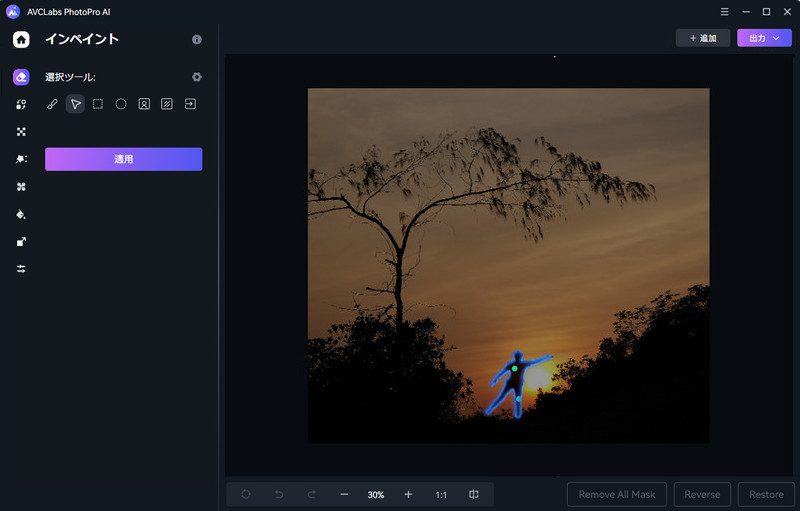Screen dimensions: 800x511
Task: Open the sparkle stylize sidebar tool
Action: pyautogui.click(x=21, y=159)
